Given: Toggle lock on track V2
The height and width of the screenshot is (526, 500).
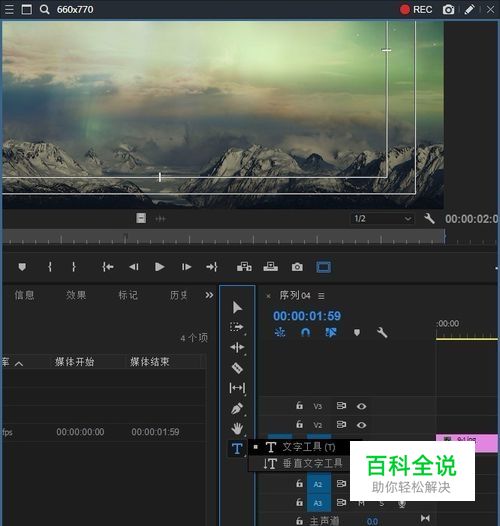Looking at the screenshot, I should coord(299,424).
